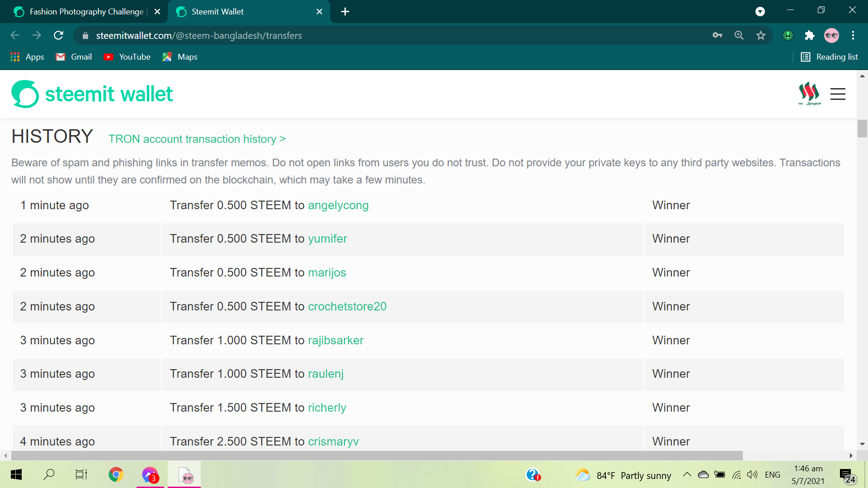Select the Steemit Wallet tab
This screenshot has width=868, height=488.
(249, 12)
